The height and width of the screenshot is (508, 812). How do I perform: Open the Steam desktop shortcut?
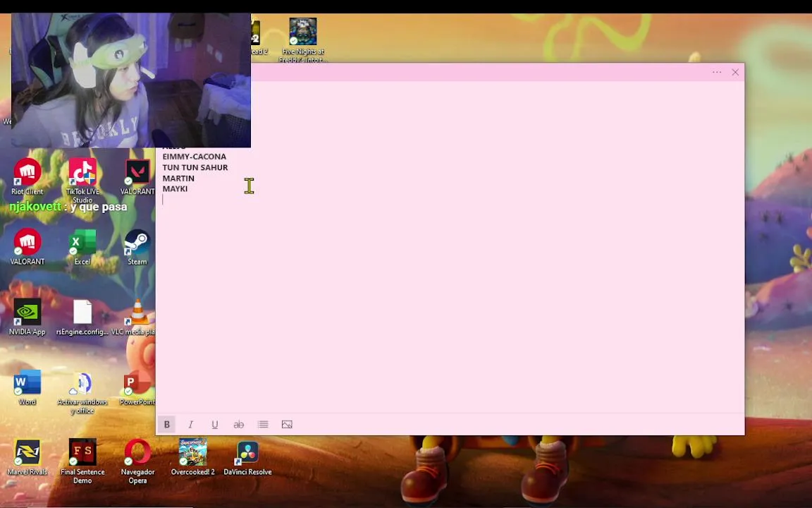[x=137, y=247]
